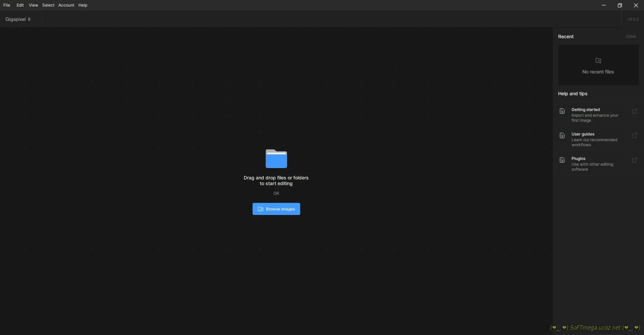This screenshot has width=644, height=335.
Task: Click the v8.0.2 version label
Action: 633,19
